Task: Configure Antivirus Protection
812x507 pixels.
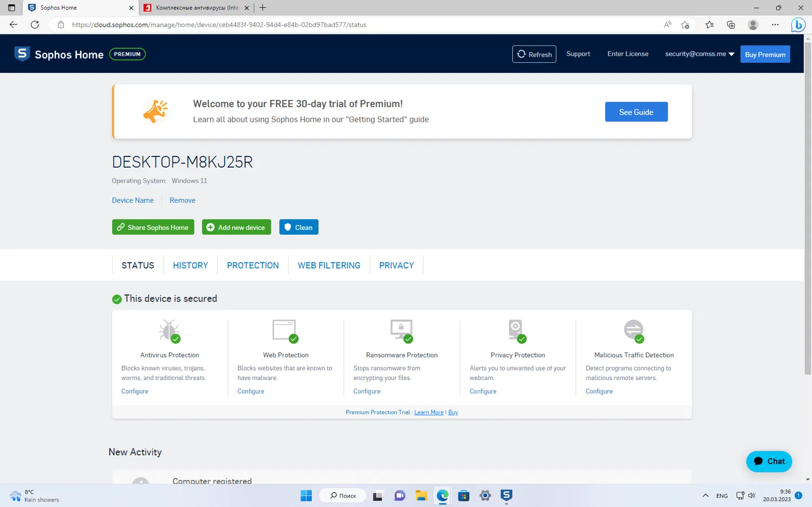Action: (x=135, y=391)
